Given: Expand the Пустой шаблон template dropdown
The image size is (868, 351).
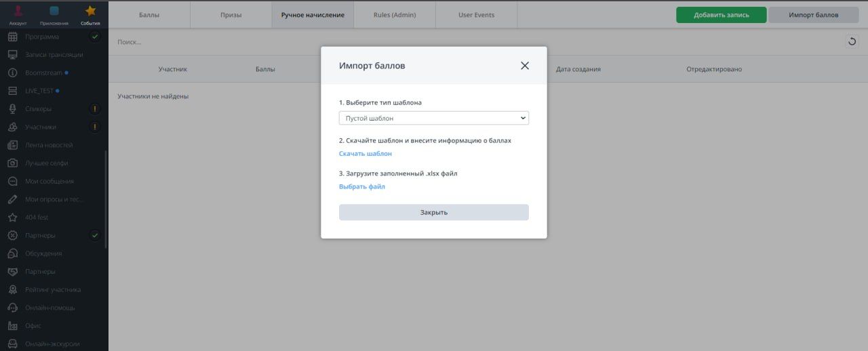Looking at the screenshot, I should [433, 118].
